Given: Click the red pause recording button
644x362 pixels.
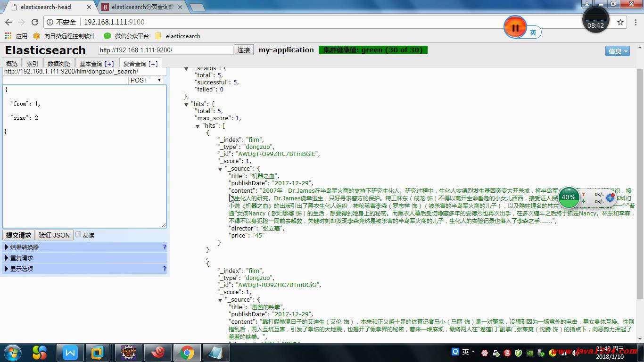Looking at the screenshot, I should click(x=515, y=28).
